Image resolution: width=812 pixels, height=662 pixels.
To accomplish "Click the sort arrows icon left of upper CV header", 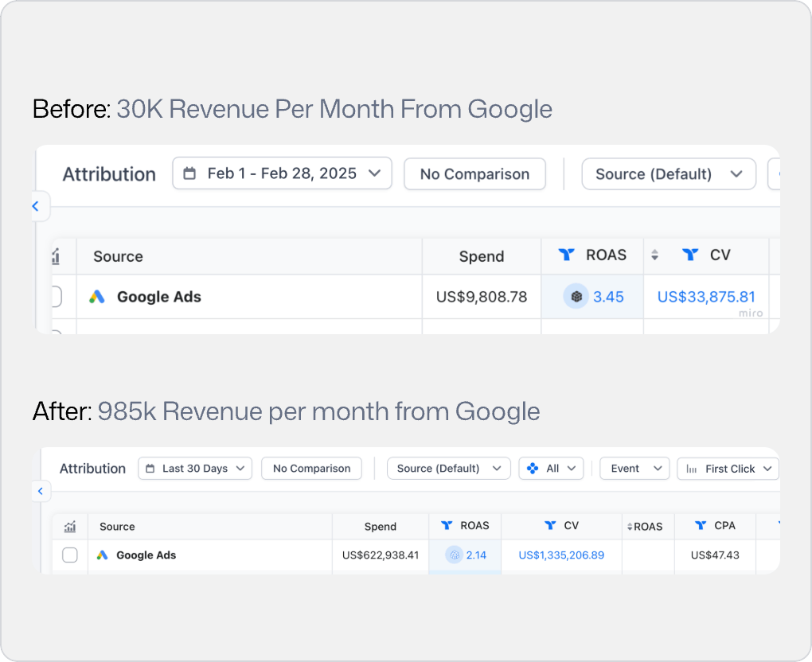I will click(x=655, y=255).
